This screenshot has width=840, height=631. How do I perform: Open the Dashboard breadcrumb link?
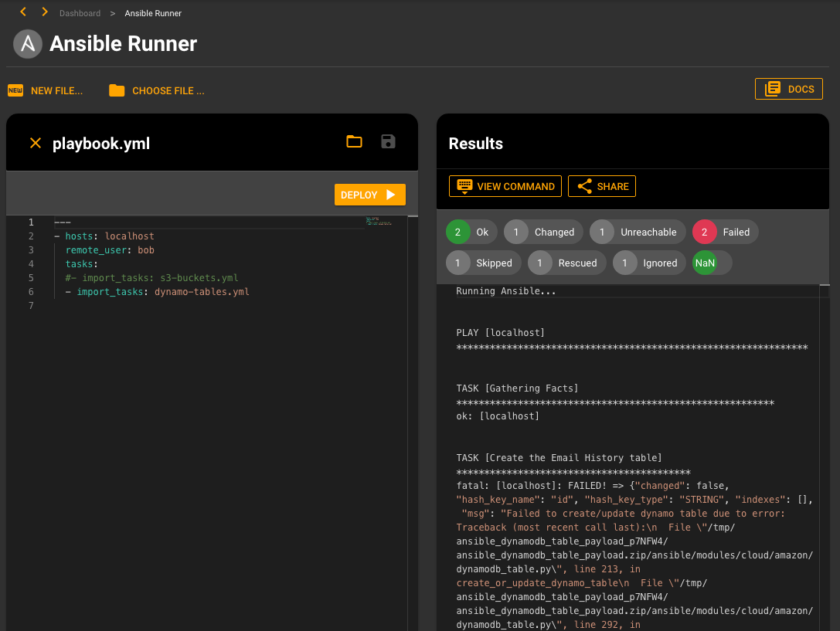click(80, 13)
